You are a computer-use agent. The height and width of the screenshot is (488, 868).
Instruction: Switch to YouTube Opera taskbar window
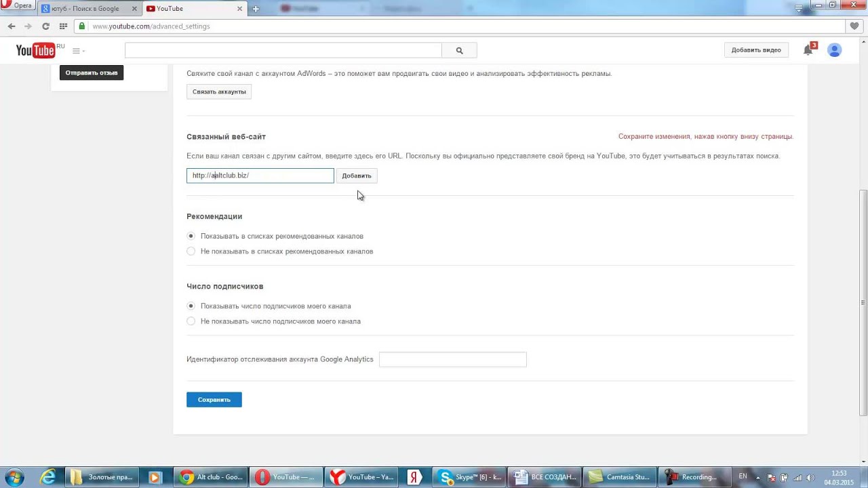[287, 477]
